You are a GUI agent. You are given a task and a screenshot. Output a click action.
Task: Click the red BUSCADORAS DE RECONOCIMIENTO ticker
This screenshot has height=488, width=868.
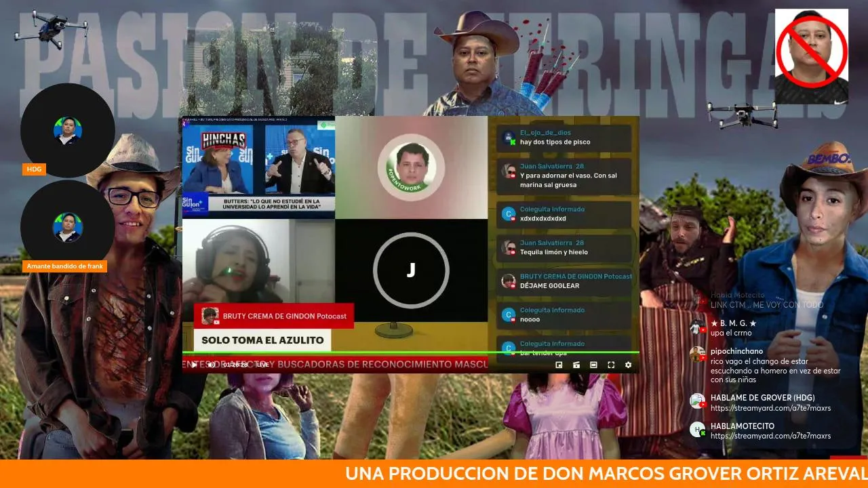coord(335,365)
